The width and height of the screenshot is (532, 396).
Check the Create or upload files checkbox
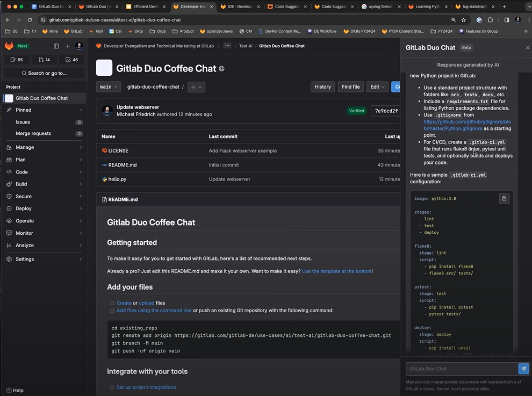tap(112, 303)
